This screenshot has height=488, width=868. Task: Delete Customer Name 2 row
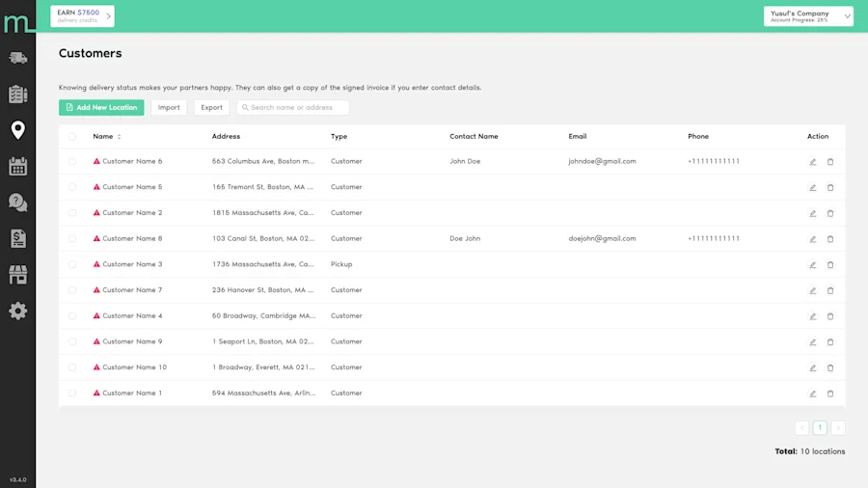(x=830, y=213)
